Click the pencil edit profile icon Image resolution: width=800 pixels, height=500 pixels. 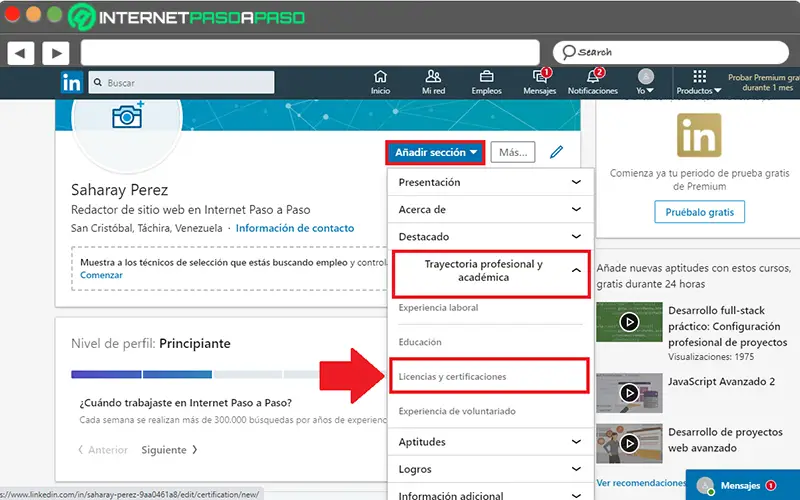[x=557, y=152]
